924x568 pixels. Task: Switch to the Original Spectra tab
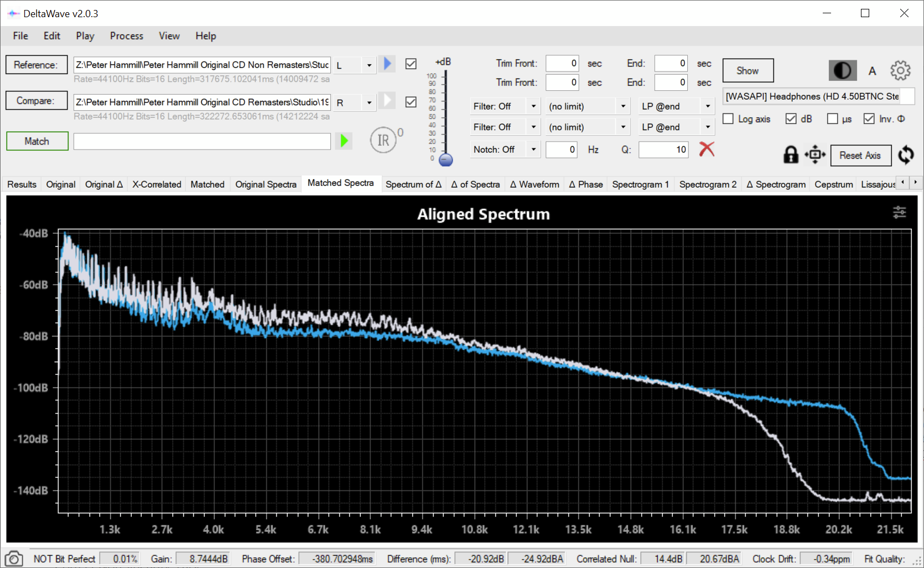tap(266, 184)
